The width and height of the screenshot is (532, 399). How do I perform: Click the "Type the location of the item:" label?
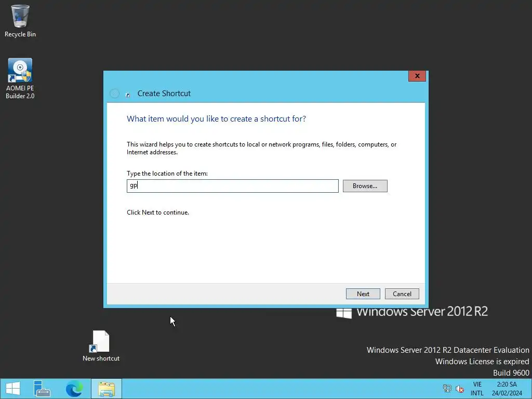(x=167, y=174)
